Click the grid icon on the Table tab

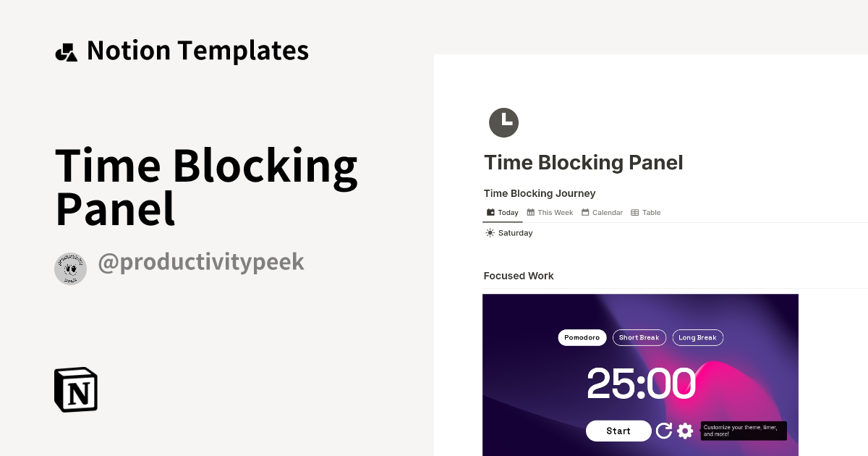636,212
